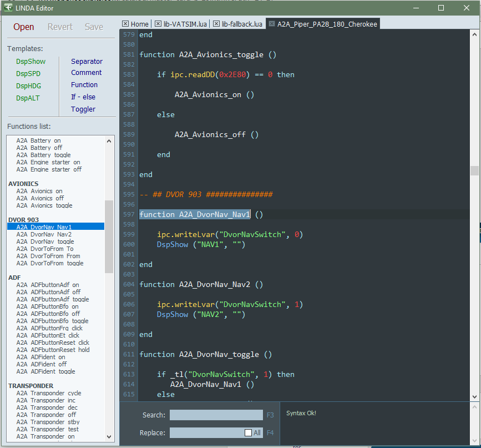Click the Open button

coord(24,27)
